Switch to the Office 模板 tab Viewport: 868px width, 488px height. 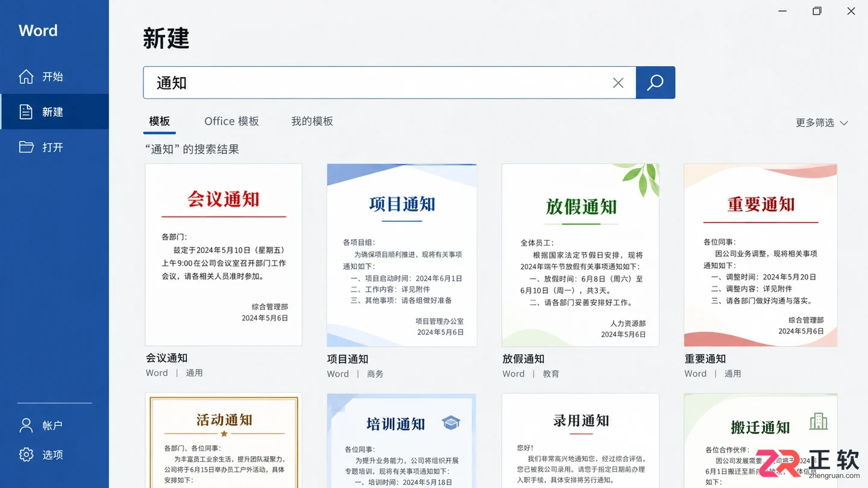tap(231, 121)
